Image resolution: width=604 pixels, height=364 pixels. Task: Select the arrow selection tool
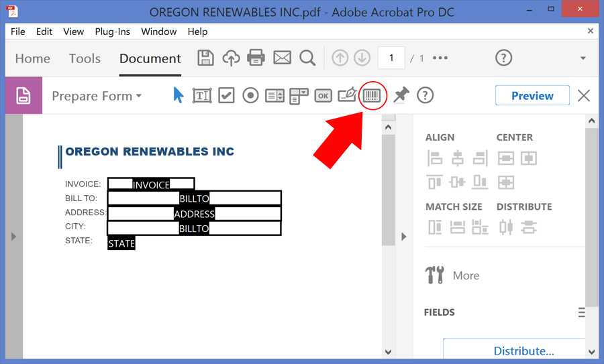(x=178, y=95)
